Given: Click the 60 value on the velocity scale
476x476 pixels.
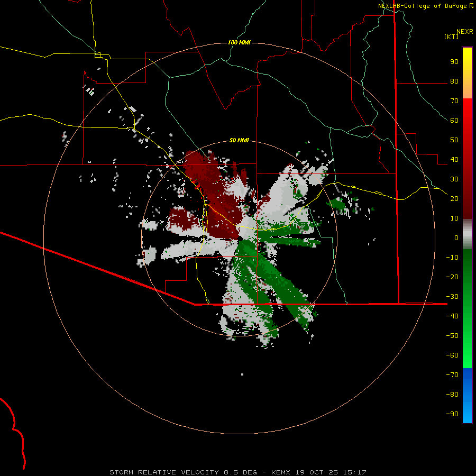Looking at the screenshot, I should (454, 121).
